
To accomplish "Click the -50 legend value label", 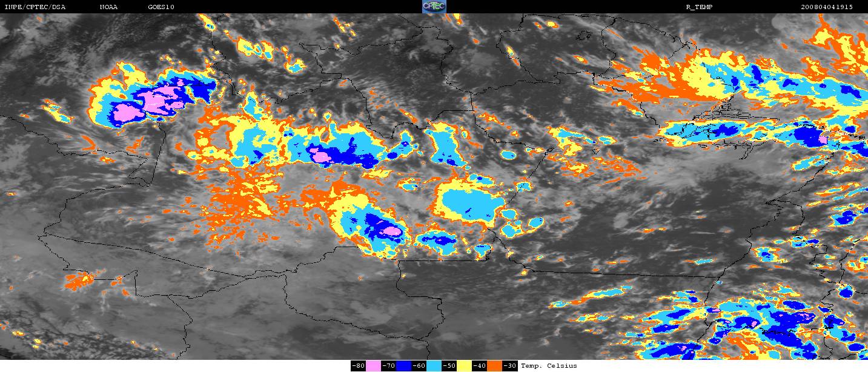I will [x=449, y=366].
